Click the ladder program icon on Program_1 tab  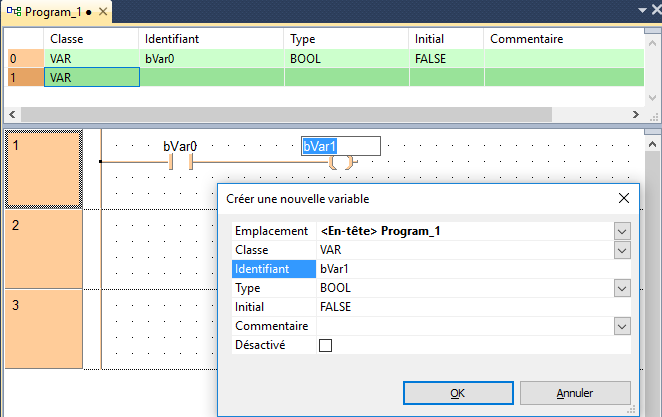(14, 11)
